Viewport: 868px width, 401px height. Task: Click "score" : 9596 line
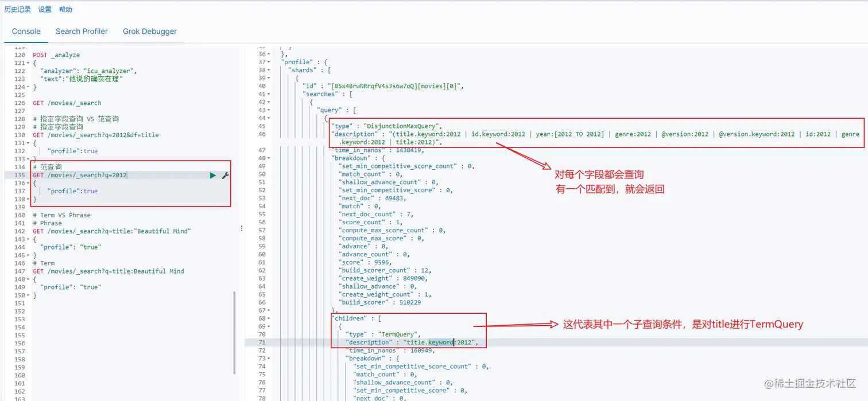[365, 262]
